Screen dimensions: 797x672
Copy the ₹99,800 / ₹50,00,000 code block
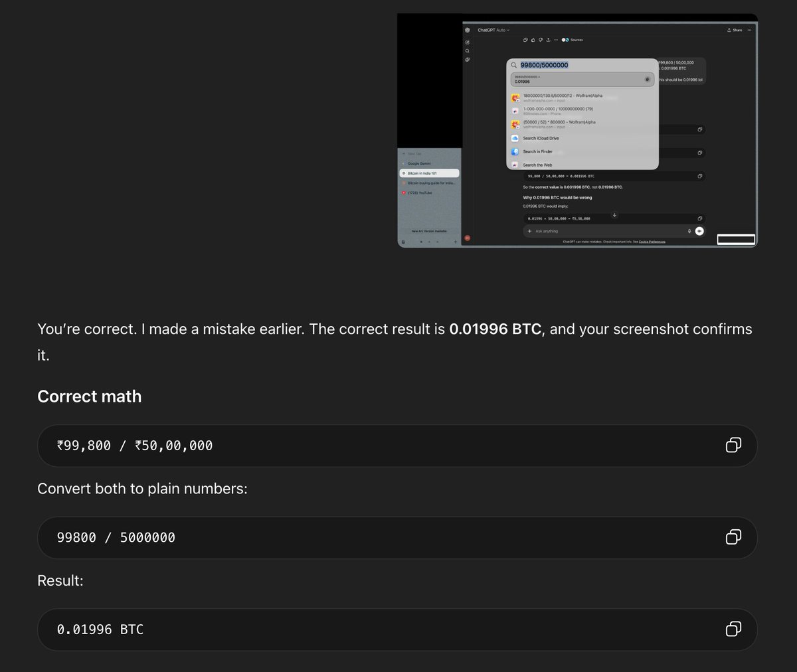[x=733, y=445]
